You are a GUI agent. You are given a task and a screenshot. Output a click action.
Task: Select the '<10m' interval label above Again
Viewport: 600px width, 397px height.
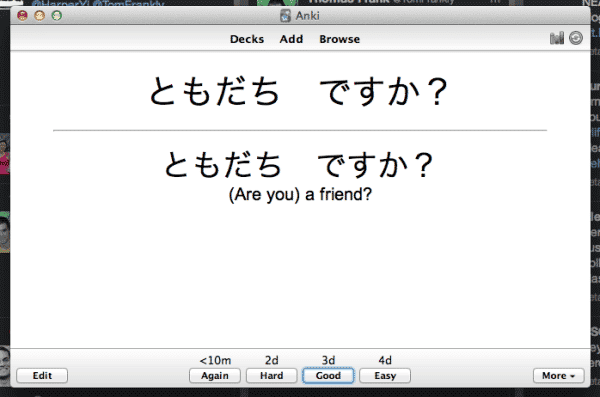point(215,361)
